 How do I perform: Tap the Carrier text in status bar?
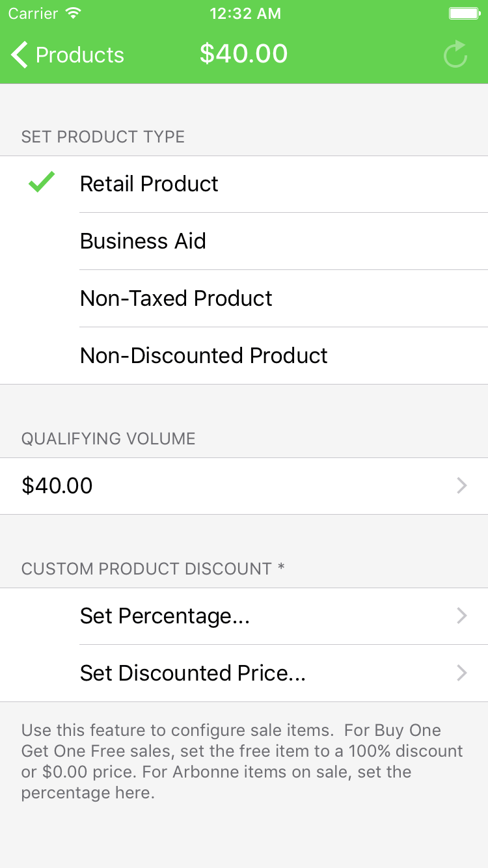point(32,14)
